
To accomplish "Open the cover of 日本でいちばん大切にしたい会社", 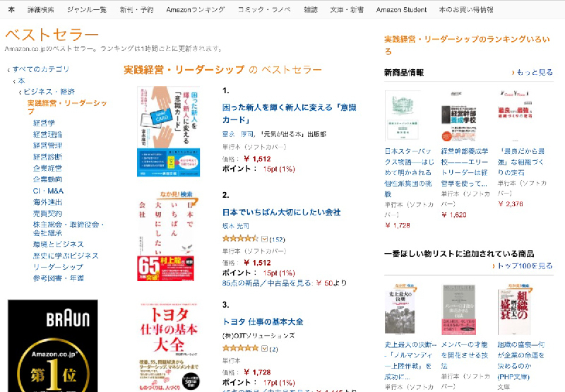I will pyautogui.click(x=167, y=236).
